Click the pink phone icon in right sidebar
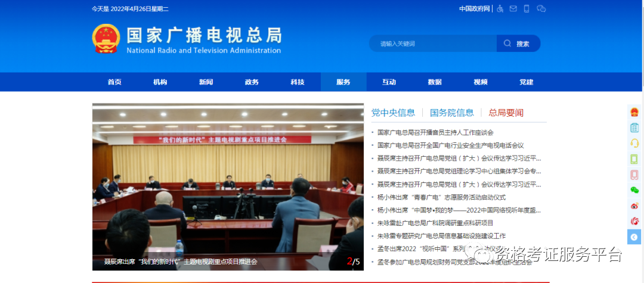 click(x=634, y=175)
